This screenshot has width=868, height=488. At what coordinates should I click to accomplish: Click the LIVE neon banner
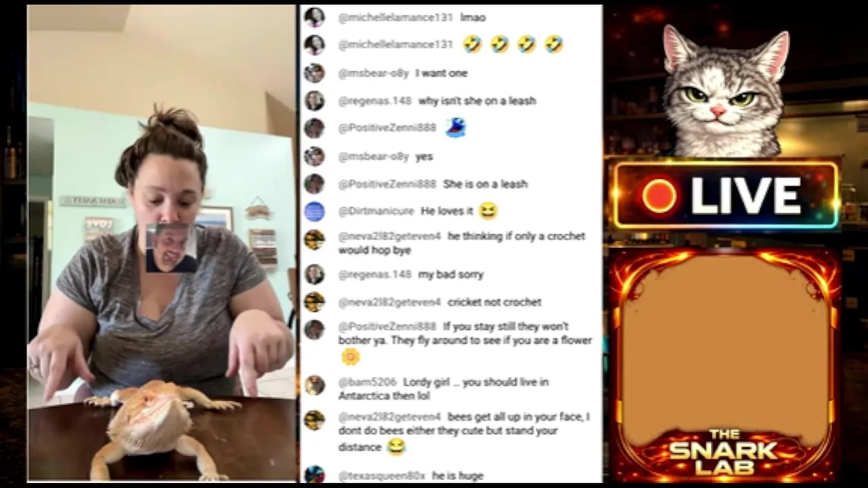tap(726, 195)
